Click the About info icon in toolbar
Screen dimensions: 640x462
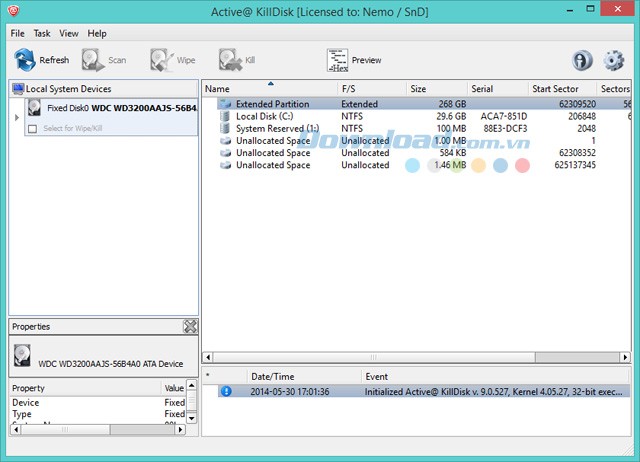pyautogui.click(x=582, y=60)
